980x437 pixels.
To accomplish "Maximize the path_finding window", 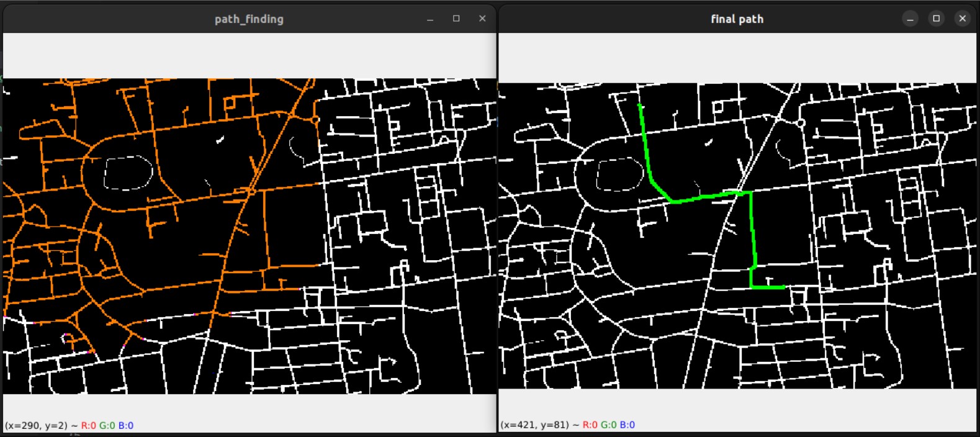I will (x=456, y=19).
